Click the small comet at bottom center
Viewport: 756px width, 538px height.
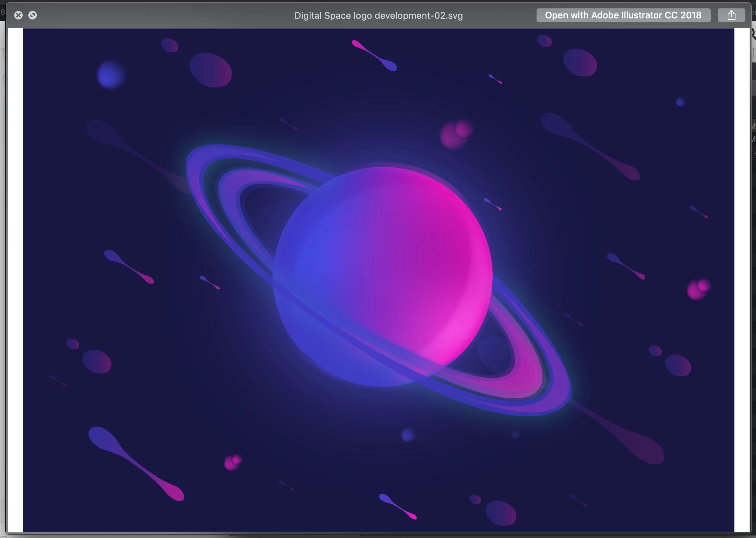click(x=397, y=506)
